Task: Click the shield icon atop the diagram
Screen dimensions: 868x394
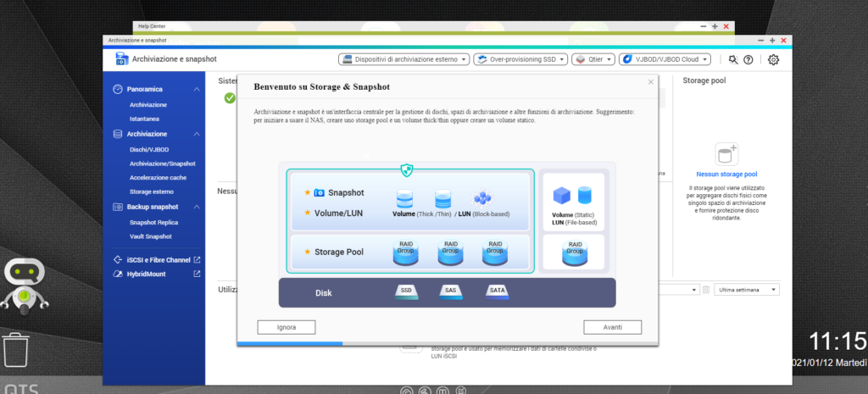Action: (x=407, y=169)
